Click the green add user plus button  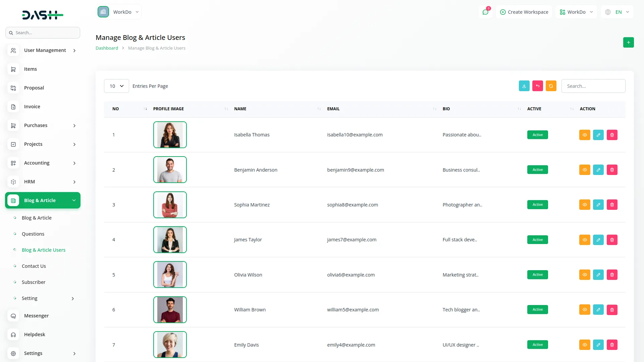click(x=628, y=43)
